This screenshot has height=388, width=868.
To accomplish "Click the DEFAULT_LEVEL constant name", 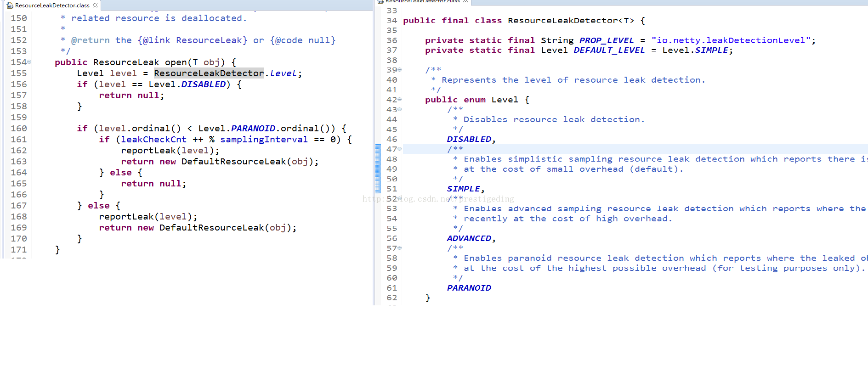I will (x=609, y=50).
